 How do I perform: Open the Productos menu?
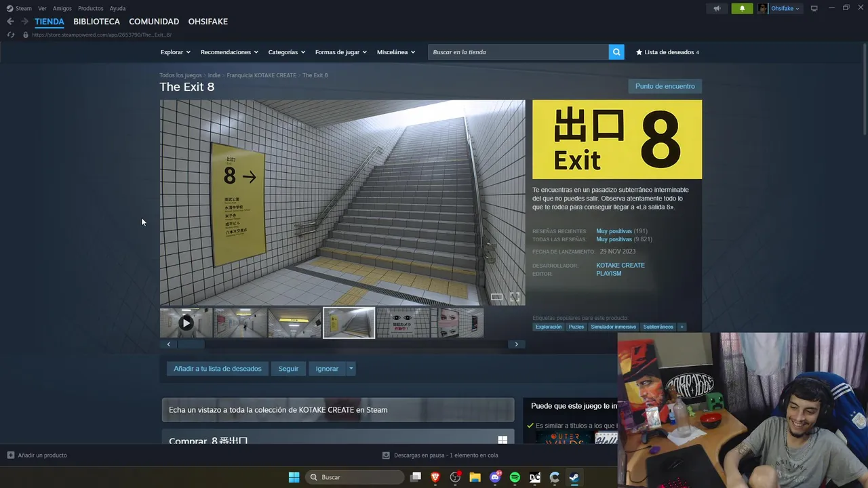tap(91, 8)
